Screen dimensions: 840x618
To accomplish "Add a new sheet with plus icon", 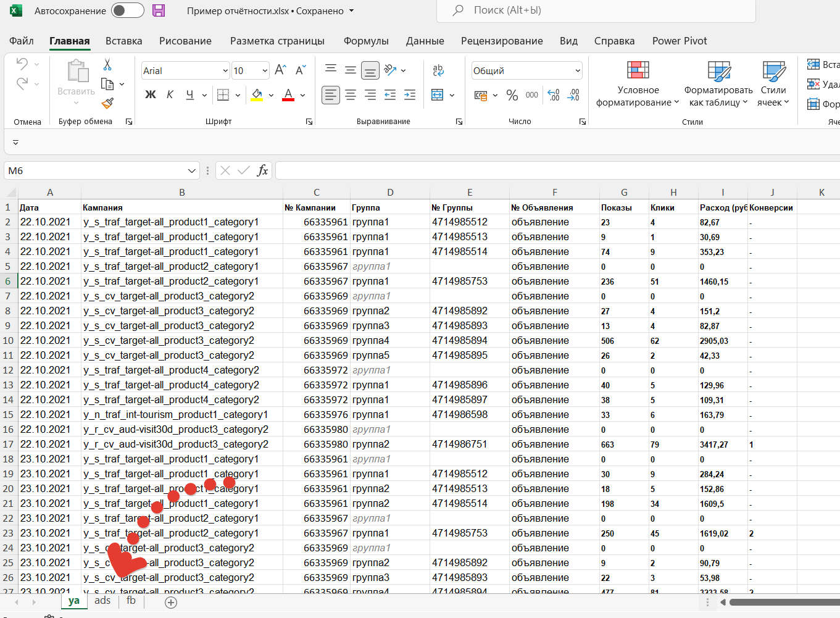I will pyautogui.click(x=171, y=603).
